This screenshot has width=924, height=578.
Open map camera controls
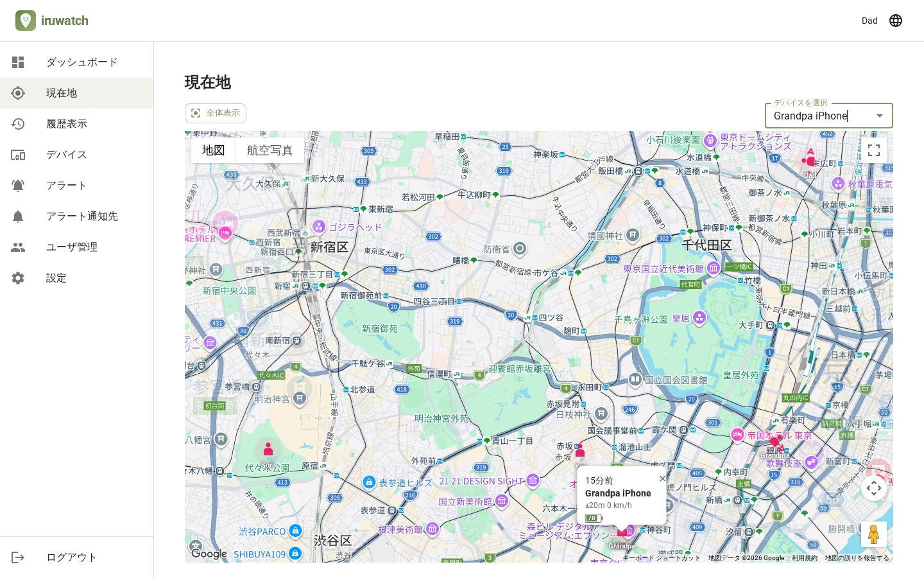[x=874, y=488]
